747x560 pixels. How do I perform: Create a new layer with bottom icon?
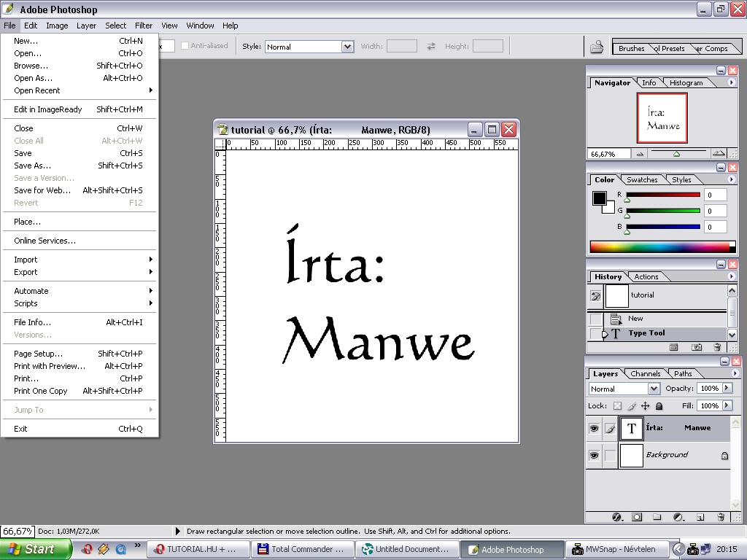tap(700, 517)
